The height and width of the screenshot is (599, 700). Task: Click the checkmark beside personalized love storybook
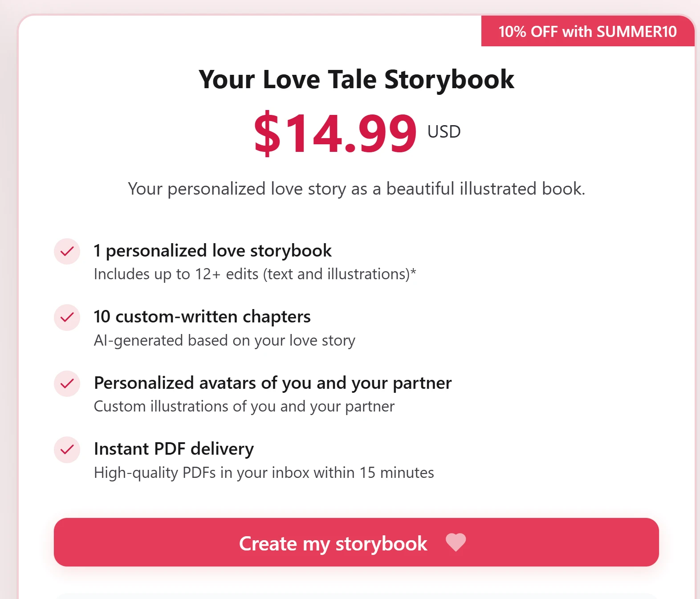[x=67, y=252]
